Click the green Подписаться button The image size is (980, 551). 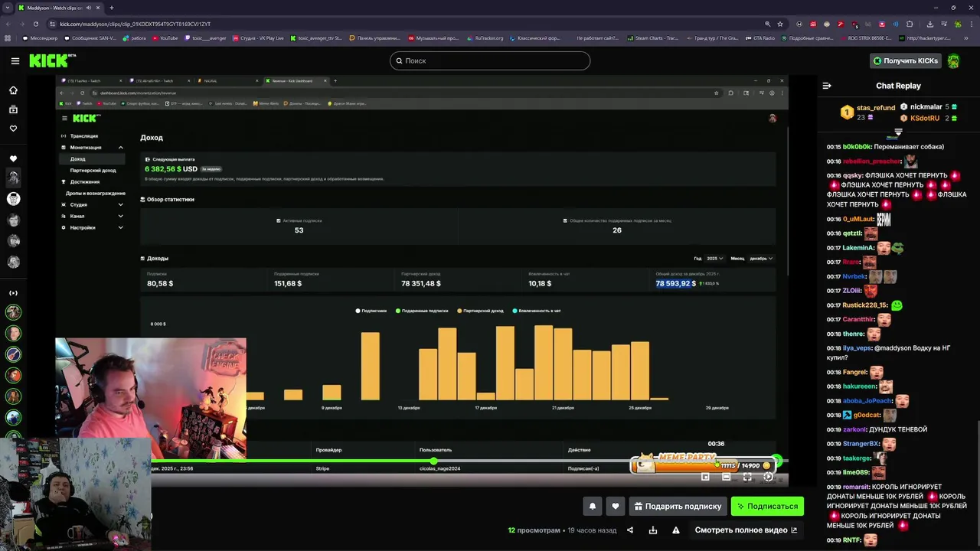767,506
